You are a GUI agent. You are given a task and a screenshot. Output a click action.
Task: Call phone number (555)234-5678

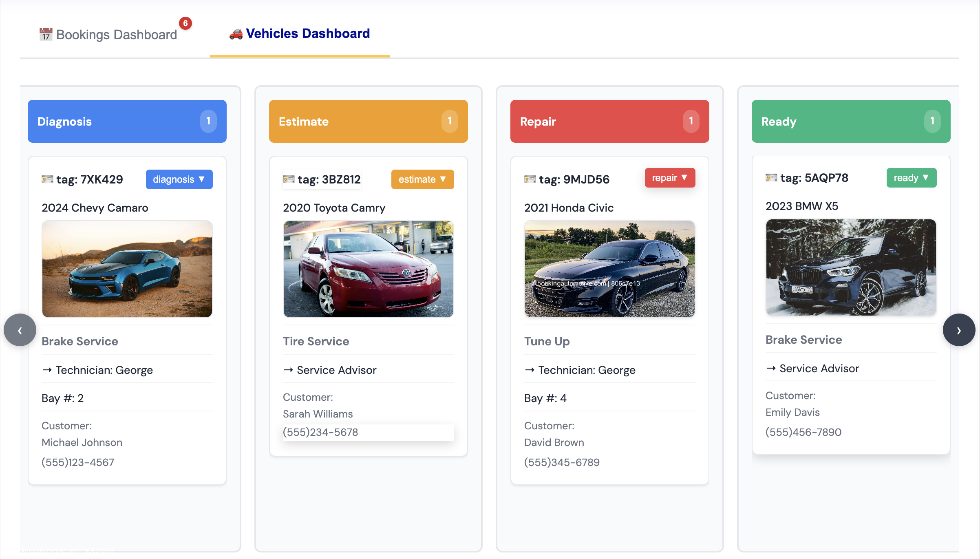[x=320, y=432]
